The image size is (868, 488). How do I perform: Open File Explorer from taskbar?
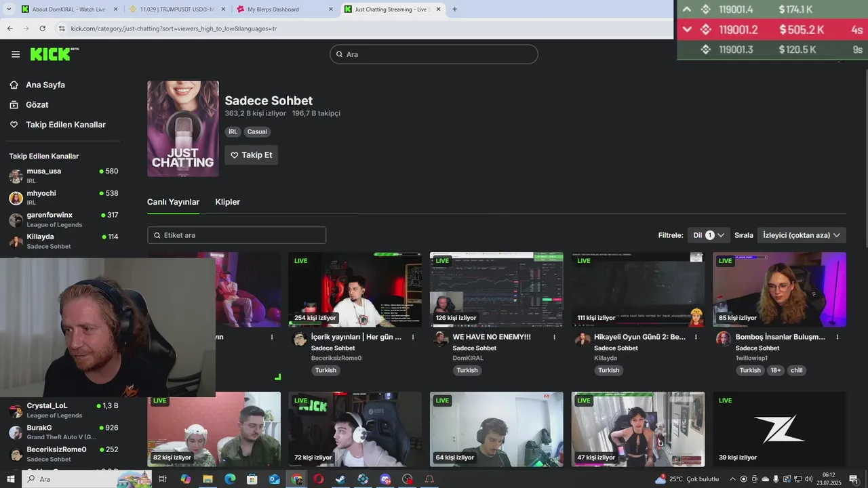click(208, 479)
